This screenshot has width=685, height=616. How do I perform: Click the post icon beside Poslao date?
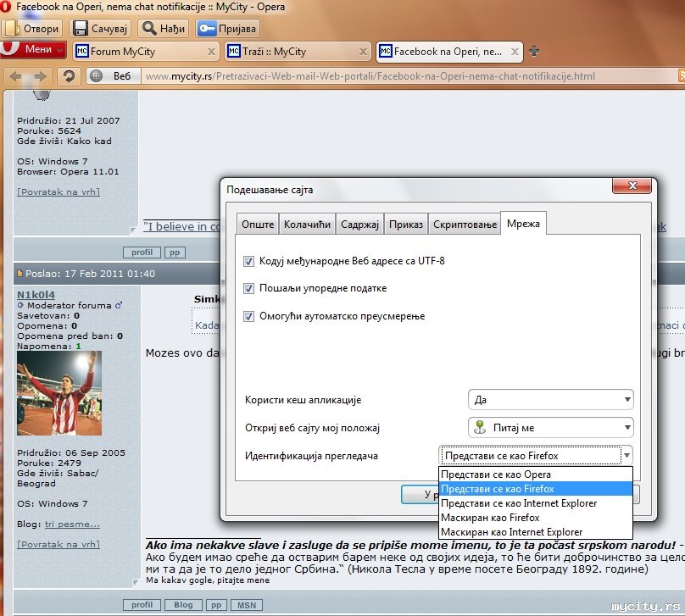(19, 274)
